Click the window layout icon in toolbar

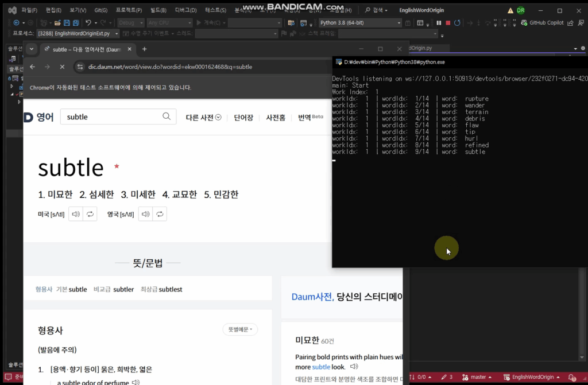[420, 23]
